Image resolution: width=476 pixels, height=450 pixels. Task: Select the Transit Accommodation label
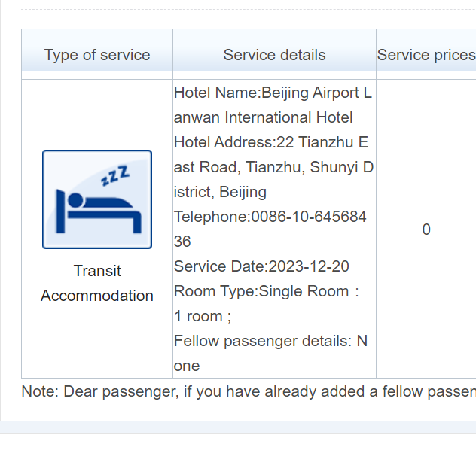[x=97, y=283]
